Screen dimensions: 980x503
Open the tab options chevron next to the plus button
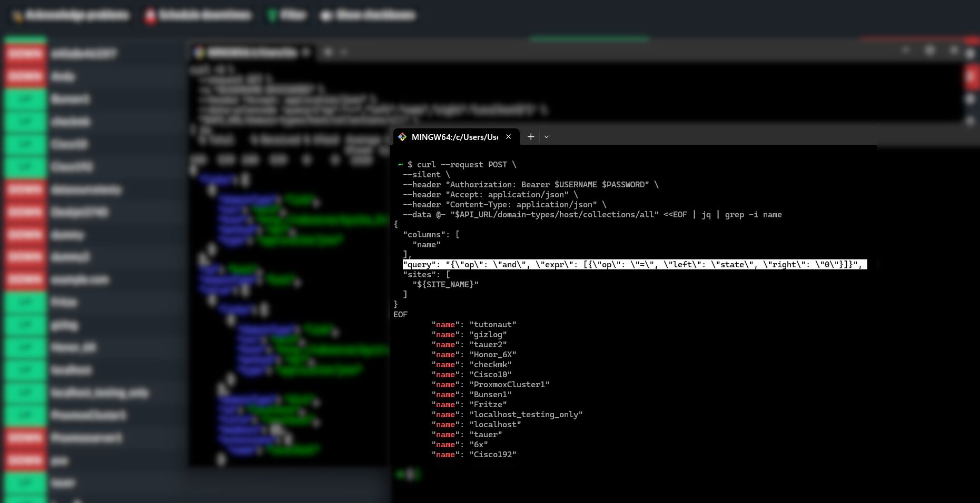click(547, 137)
